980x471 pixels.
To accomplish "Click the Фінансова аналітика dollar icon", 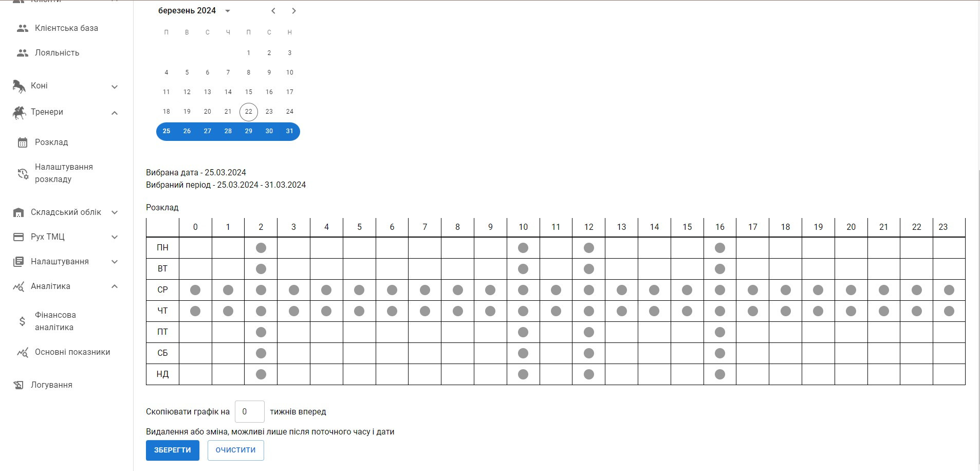I will (22, 321).
